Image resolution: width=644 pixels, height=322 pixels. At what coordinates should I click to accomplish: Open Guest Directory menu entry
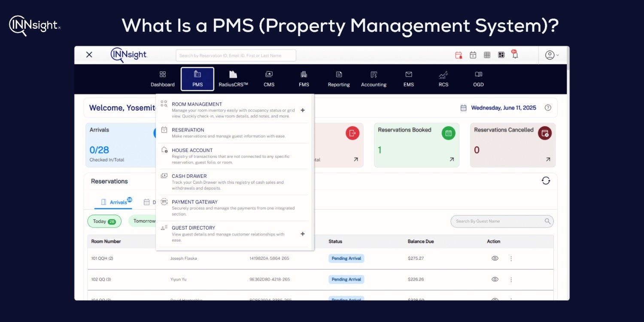click(x=234, y=234)
